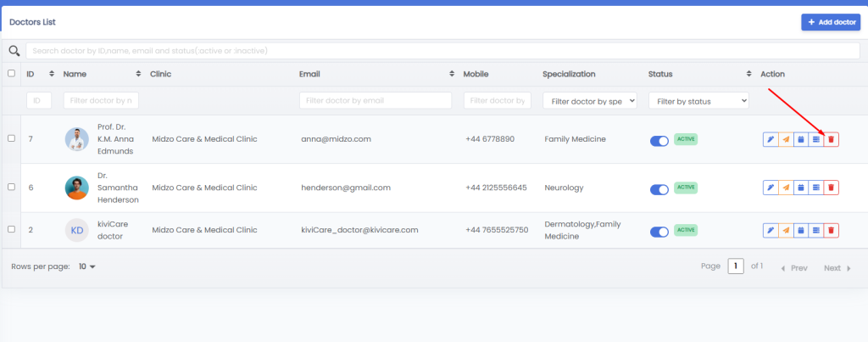Viewport: 868px width, 342px height.
Task: Click the page number box
Action: tap(736, 266)
